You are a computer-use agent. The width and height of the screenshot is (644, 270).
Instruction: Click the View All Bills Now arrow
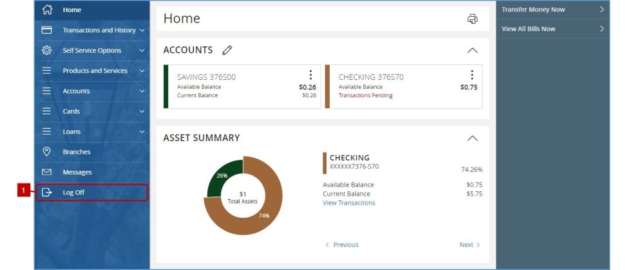[x=601, y=29]
